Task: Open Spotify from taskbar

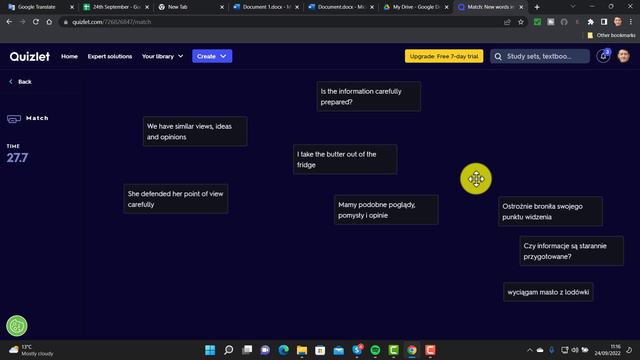Action: [x=375, y=350]
